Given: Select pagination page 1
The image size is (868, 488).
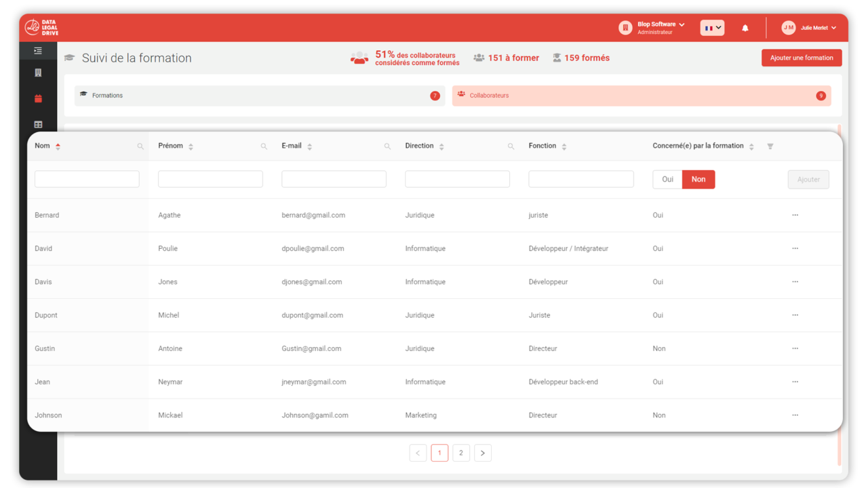Looking at the screenshot, I should point(439,453).
